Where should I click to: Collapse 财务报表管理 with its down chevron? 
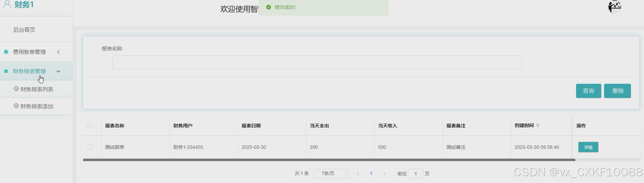58,71
